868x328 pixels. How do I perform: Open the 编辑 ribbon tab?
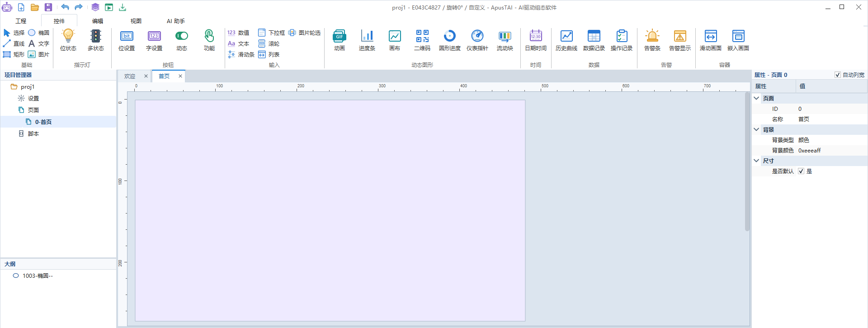click(x=97, y=21)
